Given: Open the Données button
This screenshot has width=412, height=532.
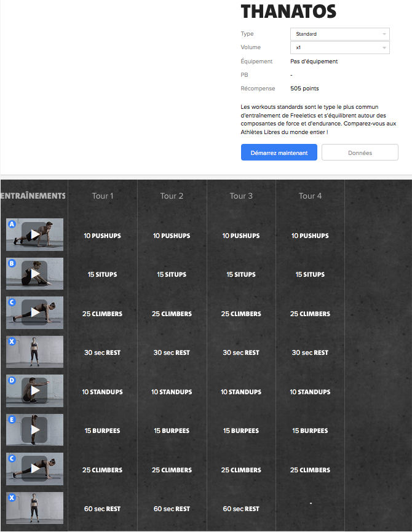Looking at the screenshot, I should (360, 153).
